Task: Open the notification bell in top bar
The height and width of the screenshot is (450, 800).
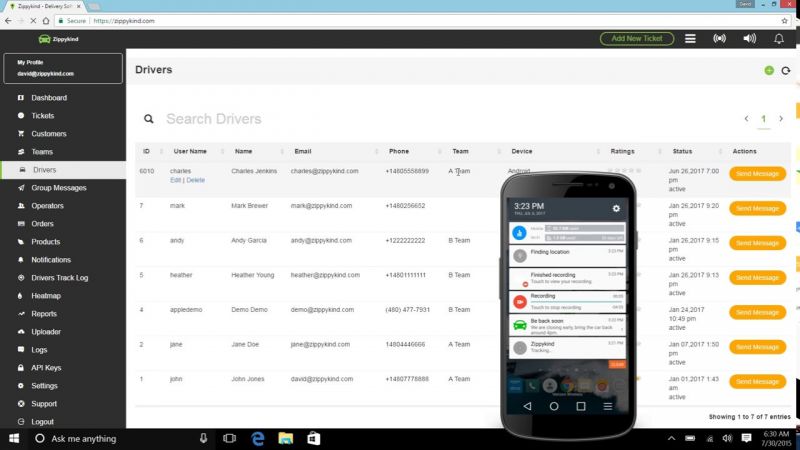Action: (779, 39)
